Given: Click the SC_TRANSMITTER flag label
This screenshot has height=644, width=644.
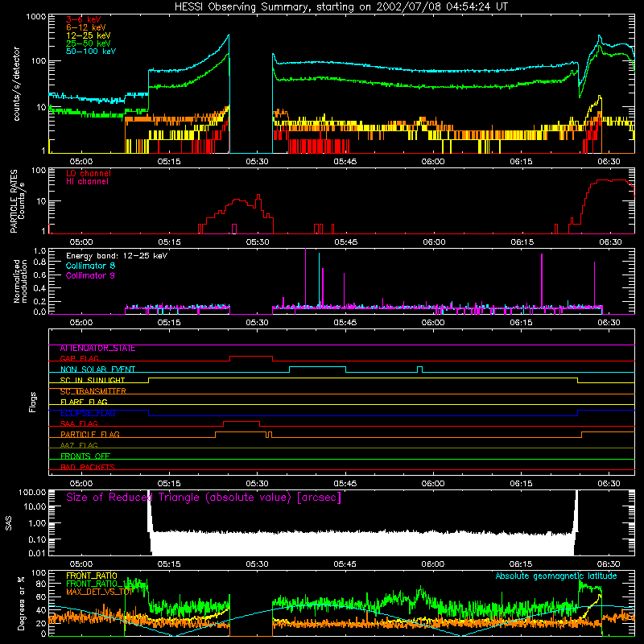Looking at the screenshot, I should click(93, 391).
